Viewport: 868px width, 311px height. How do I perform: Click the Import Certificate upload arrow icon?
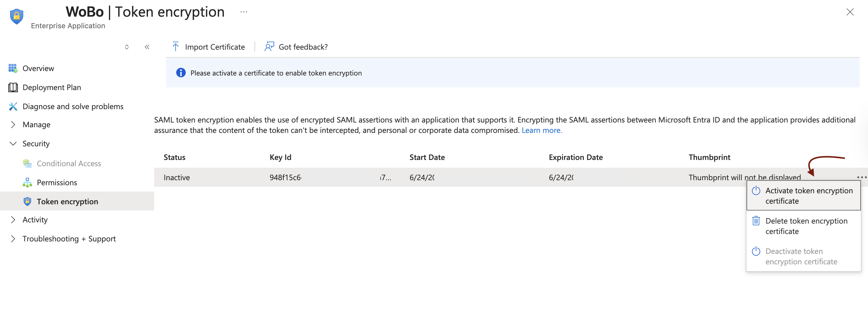coord(175,47)
